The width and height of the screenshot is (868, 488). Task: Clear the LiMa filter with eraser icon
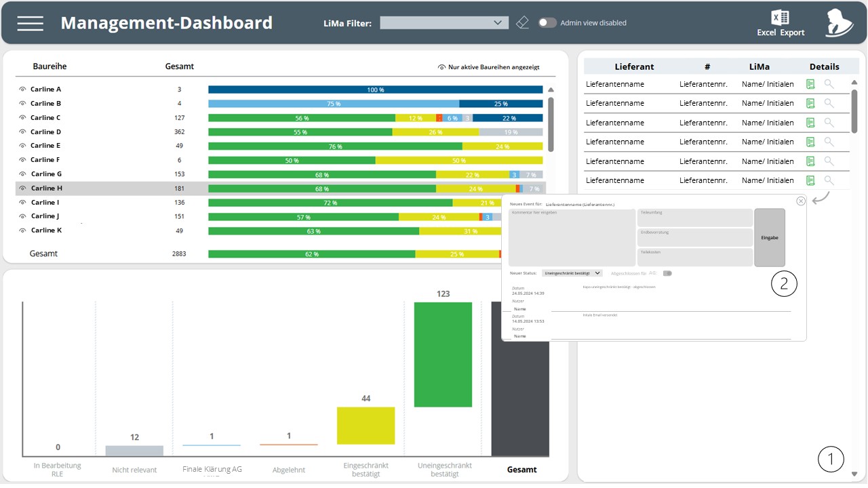pyautogui.click(x=522, y=22)
